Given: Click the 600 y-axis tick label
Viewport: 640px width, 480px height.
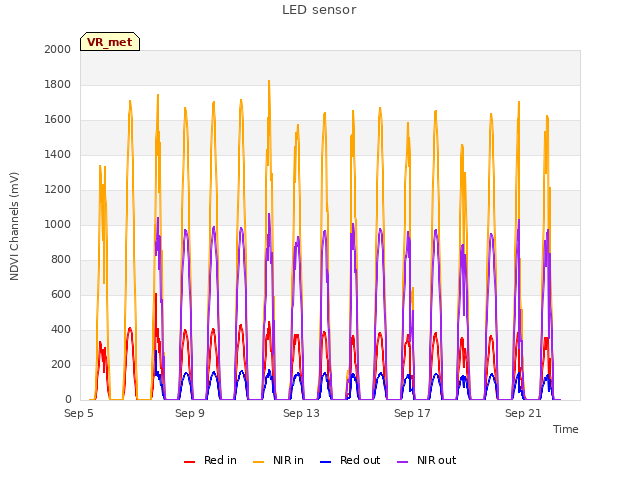Looking at the screenshot, I should pyautogui.click(x=61, y=294).
